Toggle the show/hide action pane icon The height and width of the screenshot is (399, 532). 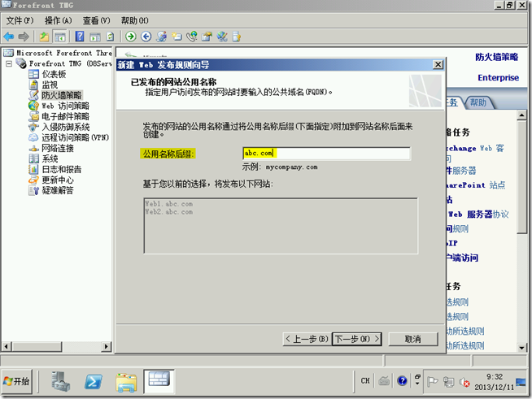(95, 37)
